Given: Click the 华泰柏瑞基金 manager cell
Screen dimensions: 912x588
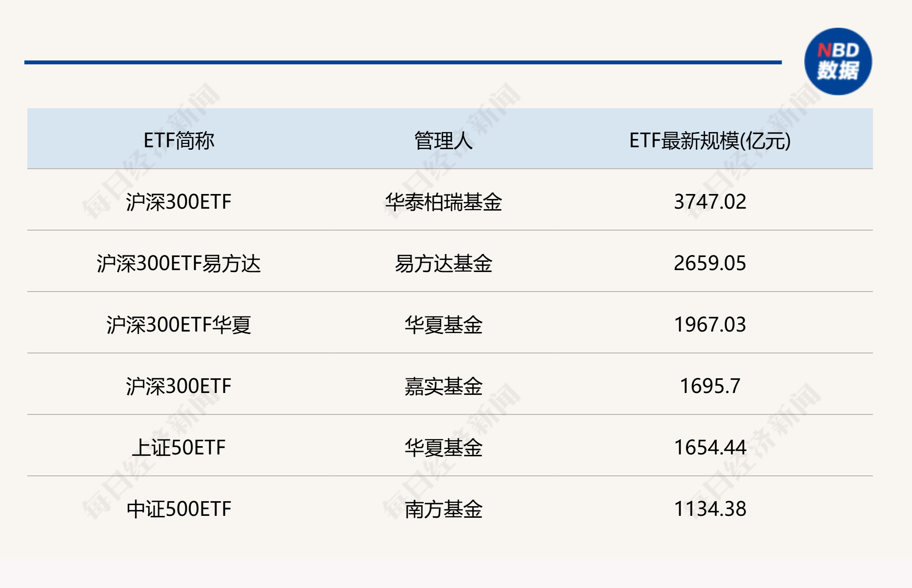Looking at the screenshot, I should (x=443, y=202).
